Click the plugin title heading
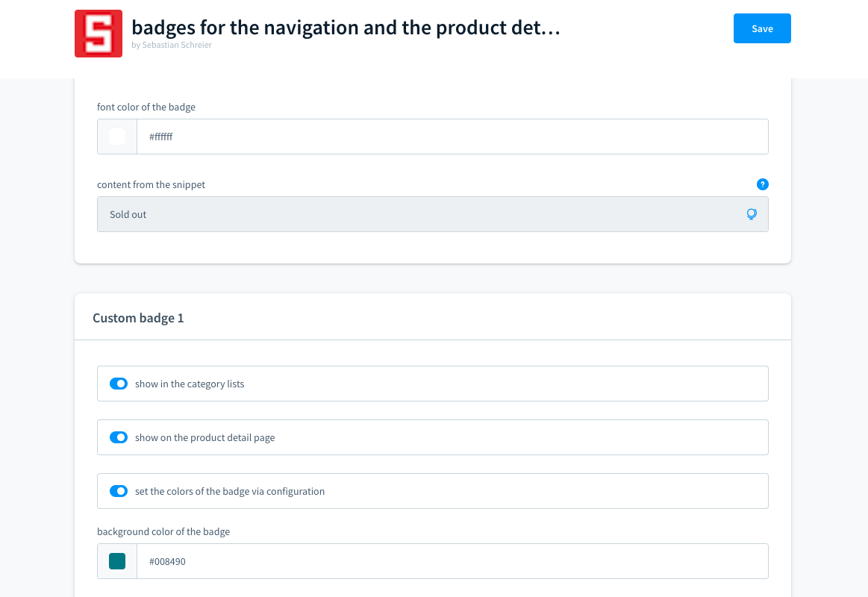 [x=346, y=28]
